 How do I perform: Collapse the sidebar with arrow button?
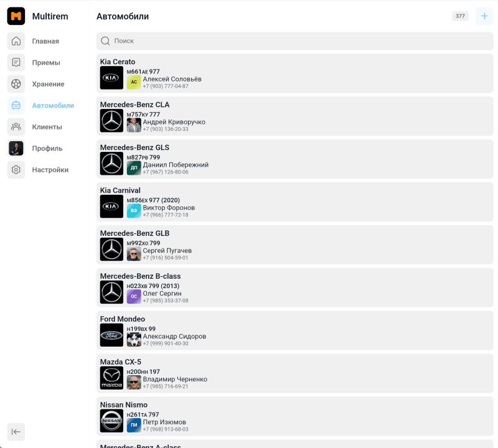point(16,432)
